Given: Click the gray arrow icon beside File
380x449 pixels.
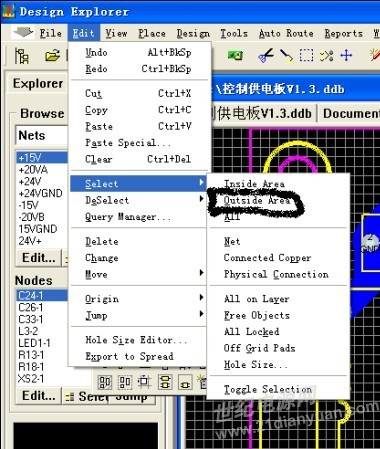Looking at the screenshot, I should [22, 32].
